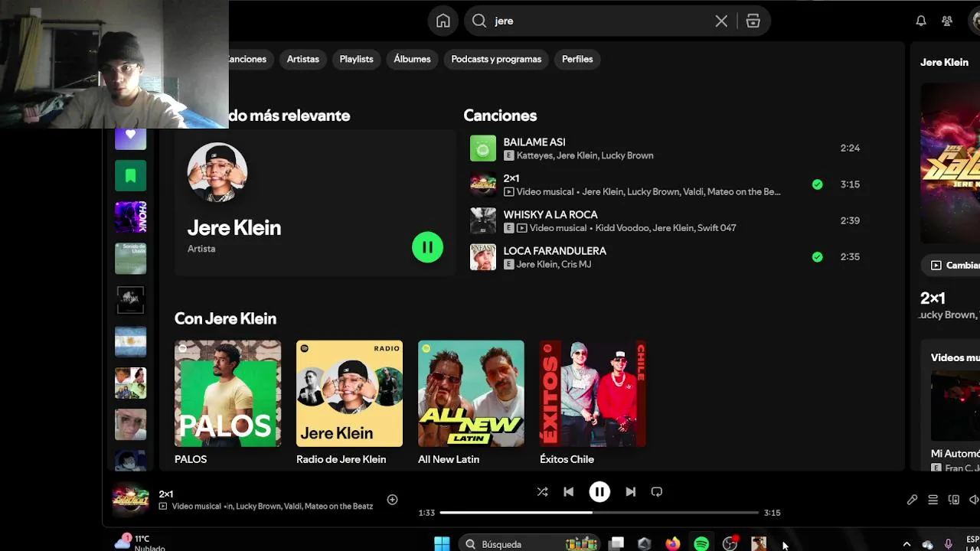The width and height of the screenshot is (980, 551).
Task: Skip to next track
Action: 630,492
